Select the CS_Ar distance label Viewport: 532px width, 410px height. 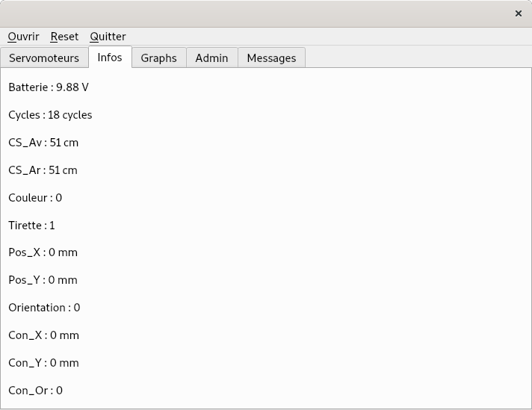(43, 170)
